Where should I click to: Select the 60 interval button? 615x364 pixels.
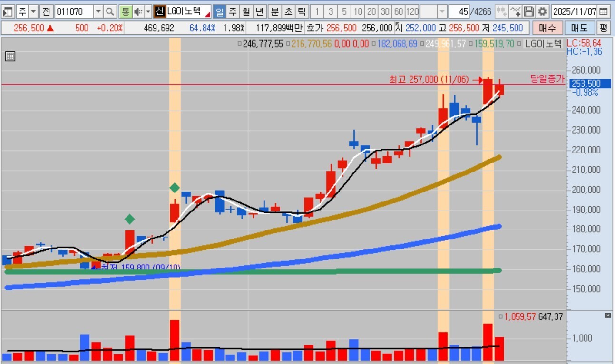tap(399, 11)
